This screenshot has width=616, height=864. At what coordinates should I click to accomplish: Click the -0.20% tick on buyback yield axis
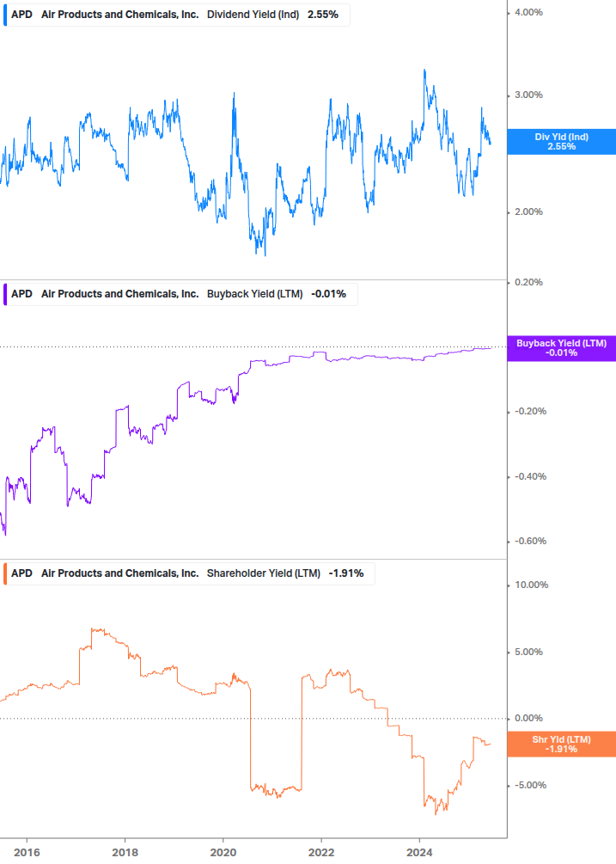[x=530, y=412]
